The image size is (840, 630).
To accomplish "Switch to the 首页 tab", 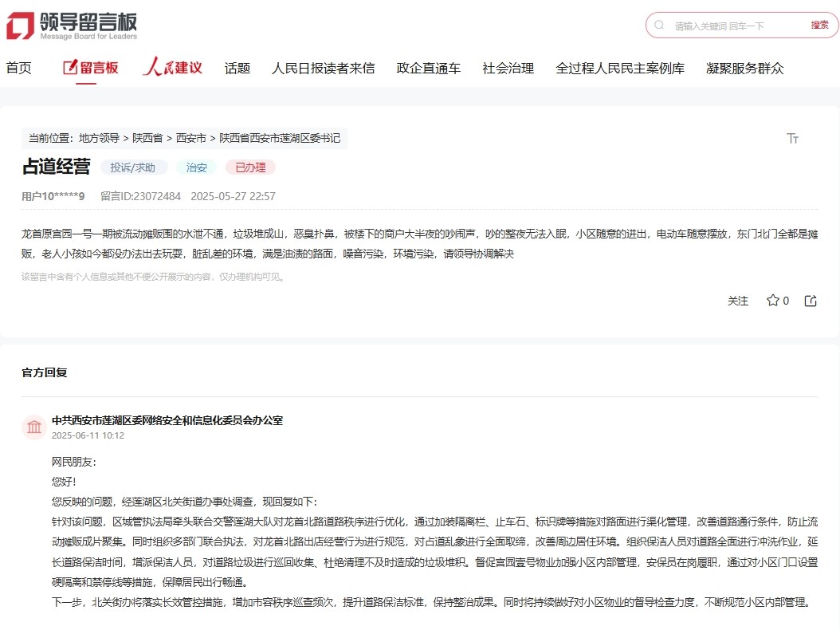I will [x=19, y=69].
